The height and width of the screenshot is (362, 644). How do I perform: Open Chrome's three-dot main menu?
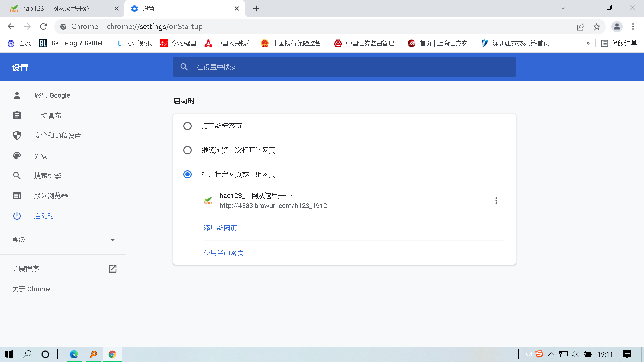tap(633, 27)
